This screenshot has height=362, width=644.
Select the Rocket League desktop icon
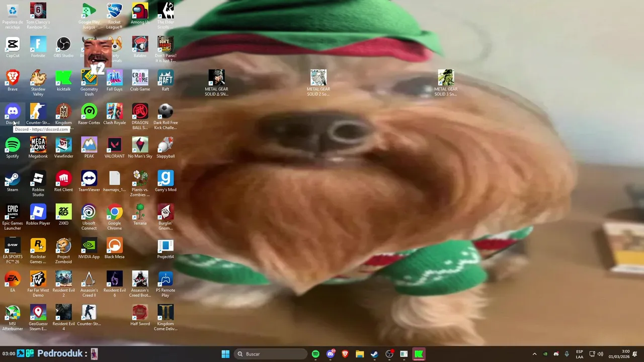pos(114,16)
